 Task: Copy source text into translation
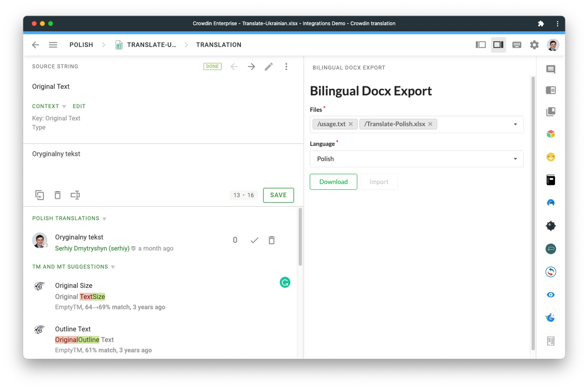coord(40,195)
